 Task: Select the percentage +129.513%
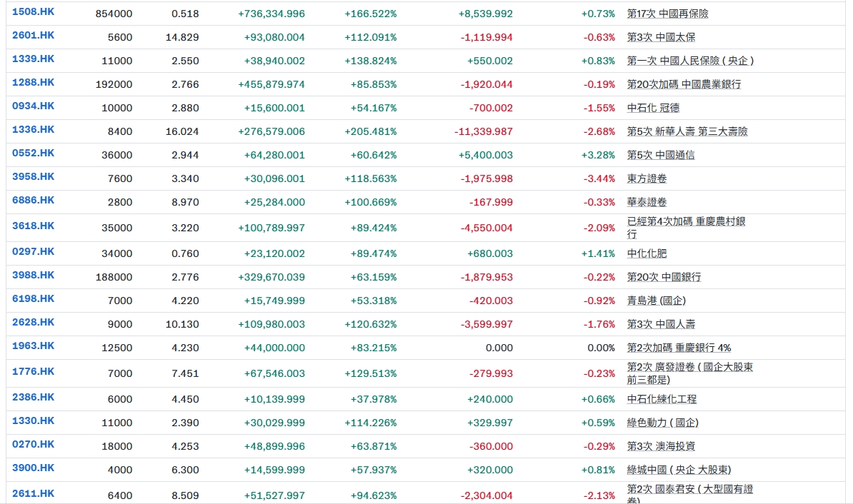point(371,373)
